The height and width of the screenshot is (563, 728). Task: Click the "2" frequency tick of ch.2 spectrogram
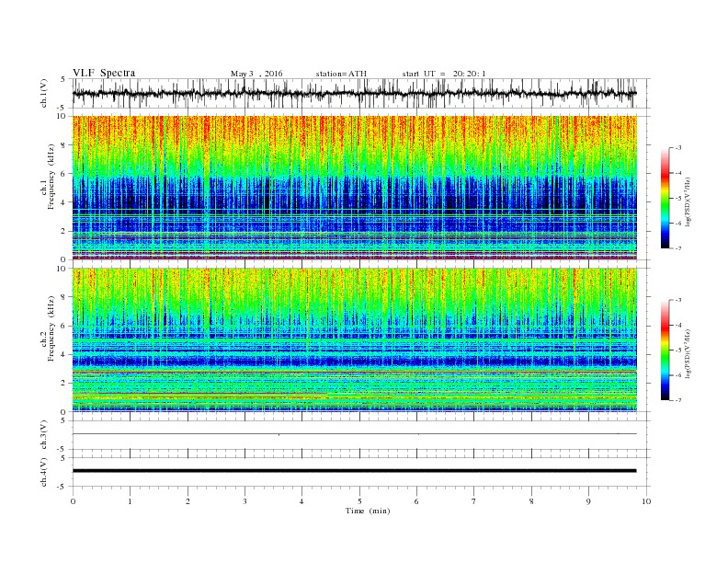tap(64, 383)
